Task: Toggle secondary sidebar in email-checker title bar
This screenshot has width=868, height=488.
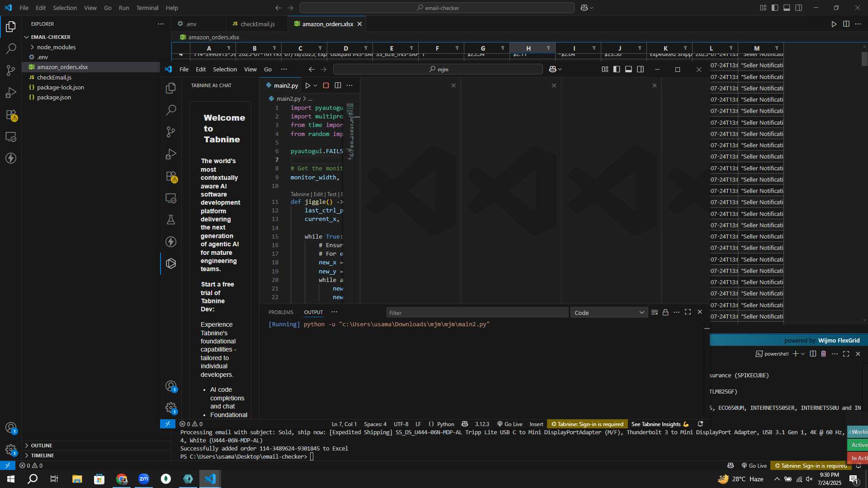Action: click(799, 8)
